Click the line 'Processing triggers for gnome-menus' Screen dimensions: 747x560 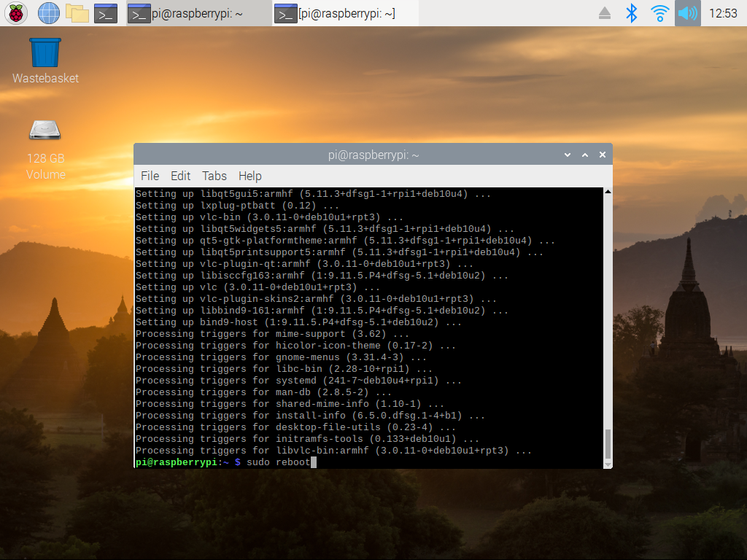(x=281, y=357)
